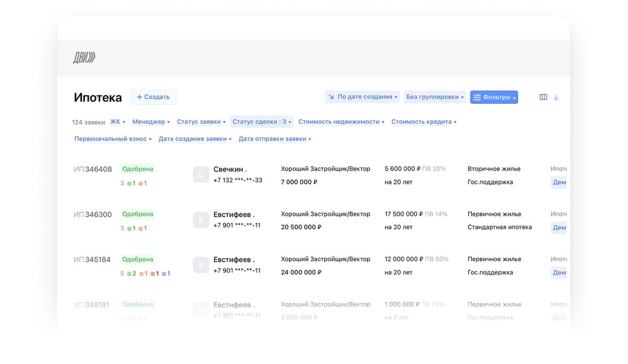Expand the Менеджер filter
The width and height of the screenshot is (628, 364).
(151, 122)
